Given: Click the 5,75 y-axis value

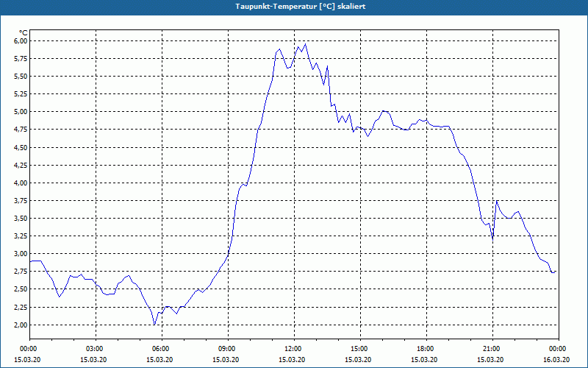Looking at the screenshot, I should [x=21, y=59].
